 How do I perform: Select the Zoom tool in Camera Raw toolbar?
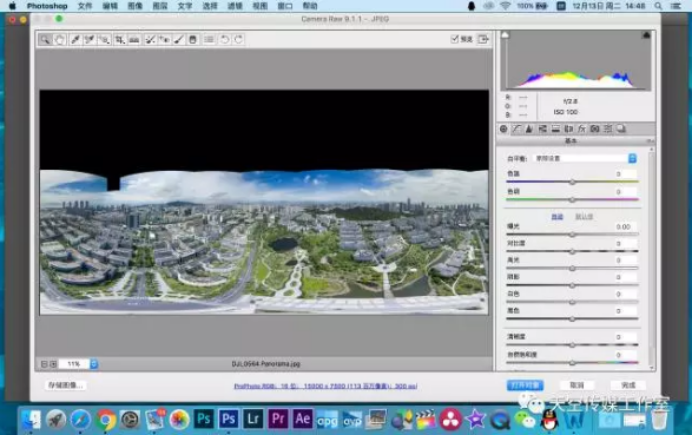tap(45, 40)
